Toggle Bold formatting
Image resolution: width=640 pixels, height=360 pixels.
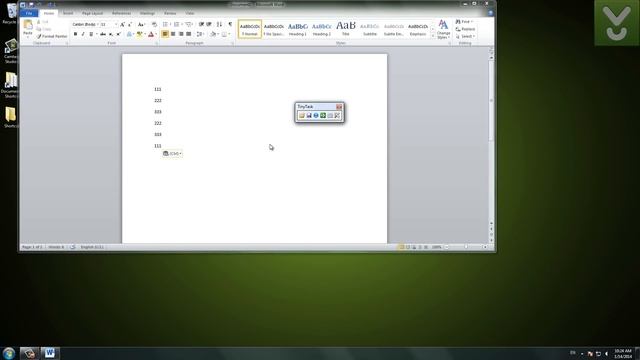pos(76,34)
